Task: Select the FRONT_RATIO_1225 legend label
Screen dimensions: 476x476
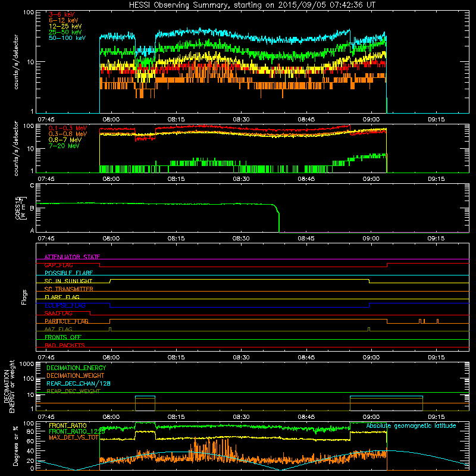Action: coord(77,431)
